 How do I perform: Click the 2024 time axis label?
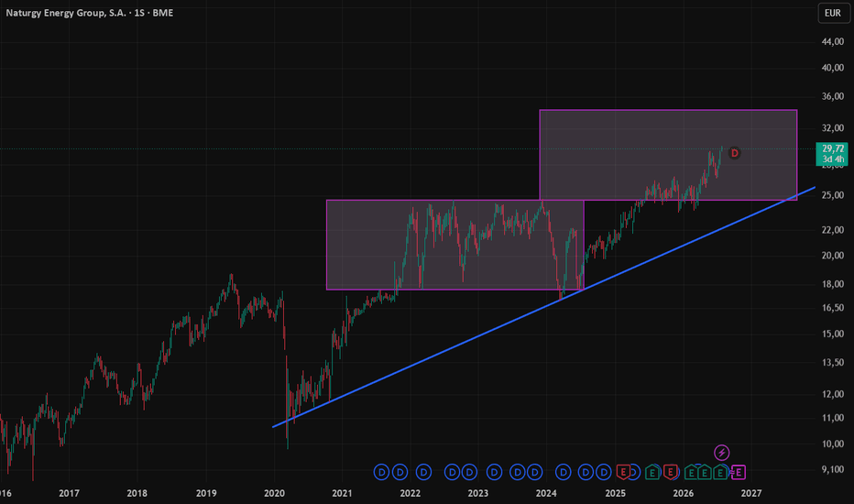(546, 493)
